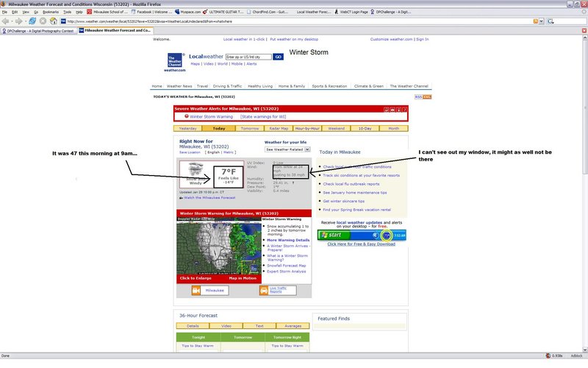
Task: Click the Firefox forward arrow button
Action: (19, 21)
